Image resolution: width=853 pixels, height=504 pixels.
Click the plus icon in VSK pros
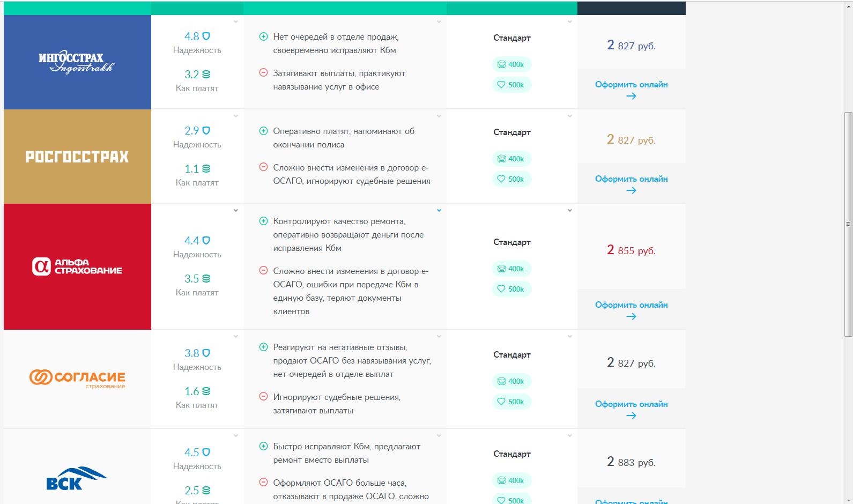(263, 446)
